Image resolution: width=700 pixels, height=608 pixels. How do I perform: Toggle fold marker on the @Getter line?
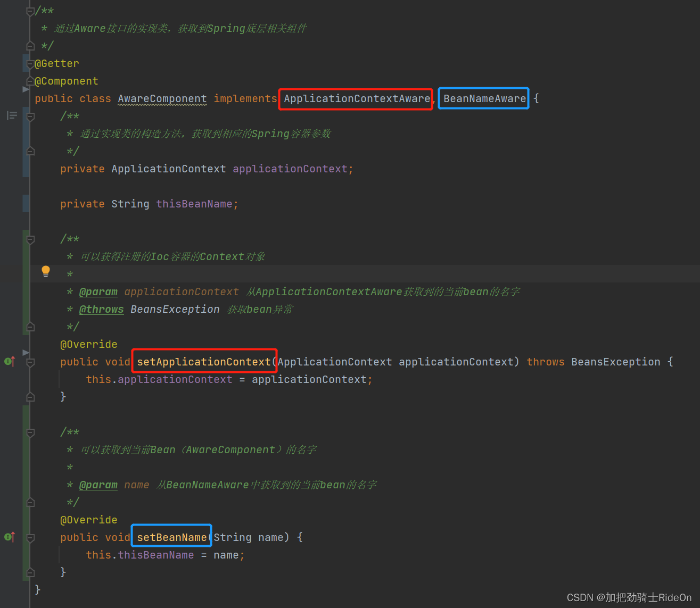(30, 64)
